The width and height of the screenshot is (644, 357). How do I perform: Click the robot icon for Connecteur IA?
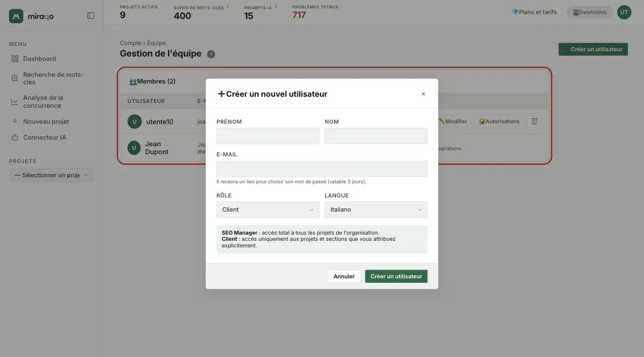(15, 137)
